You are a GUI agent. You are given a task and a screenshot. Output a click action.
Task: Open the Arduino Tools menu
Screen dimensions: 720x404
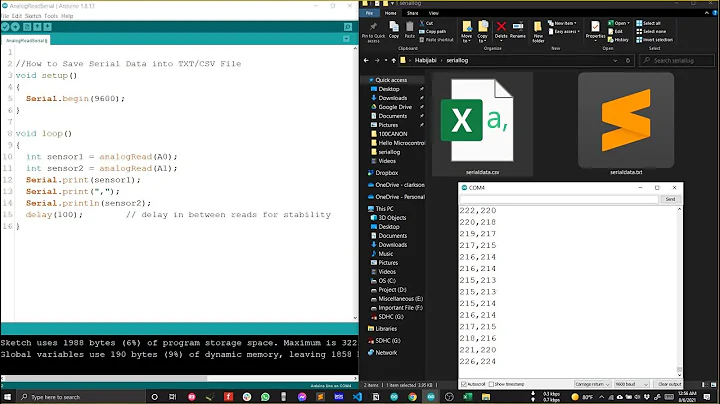tap(51, 16)
